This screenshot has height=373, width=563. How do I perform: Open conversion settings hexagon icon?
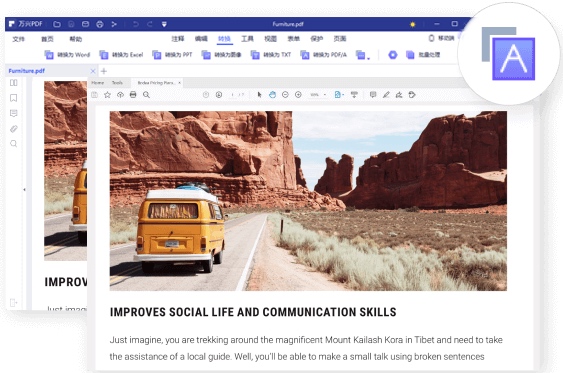(393, 55)
